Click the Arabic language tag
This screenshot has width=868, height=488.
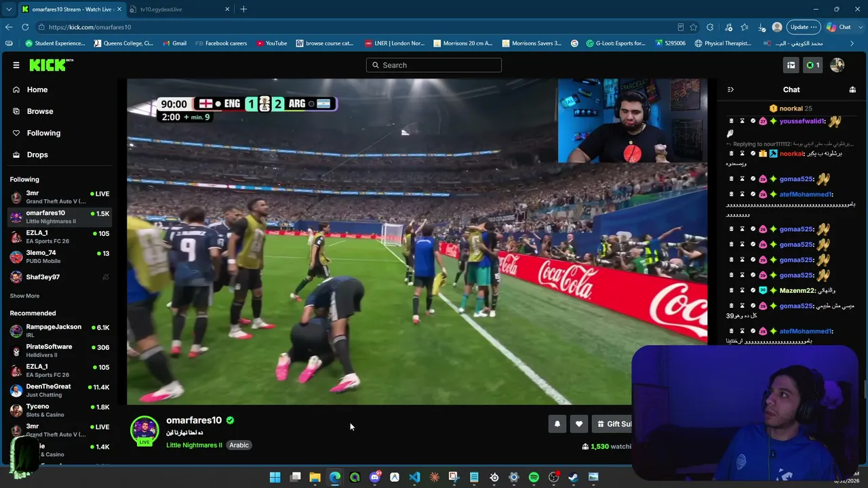(x=239, y=445)
